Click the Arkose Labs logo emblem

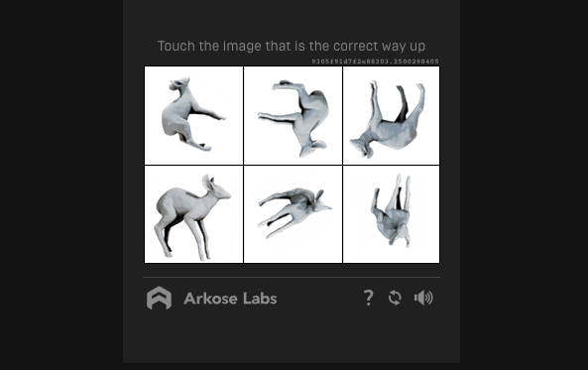tap(159, 298)
